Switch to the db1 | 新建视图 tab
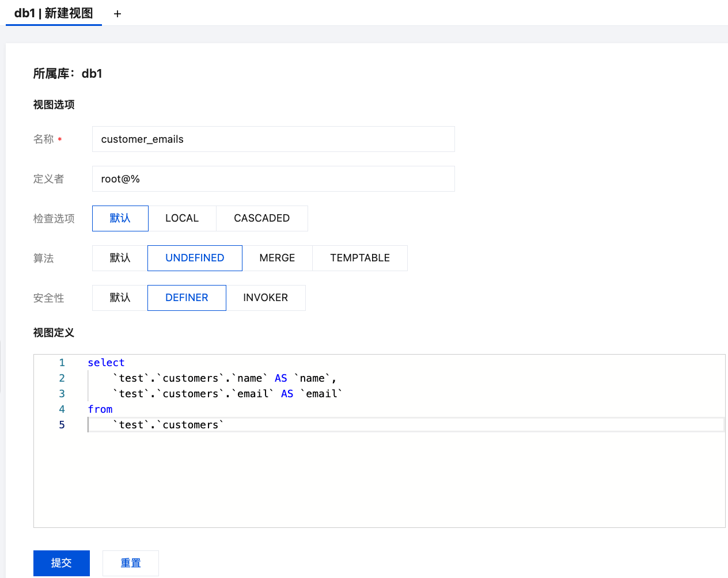This screenshot has height=578, width=728. click(x=54, y=13)
